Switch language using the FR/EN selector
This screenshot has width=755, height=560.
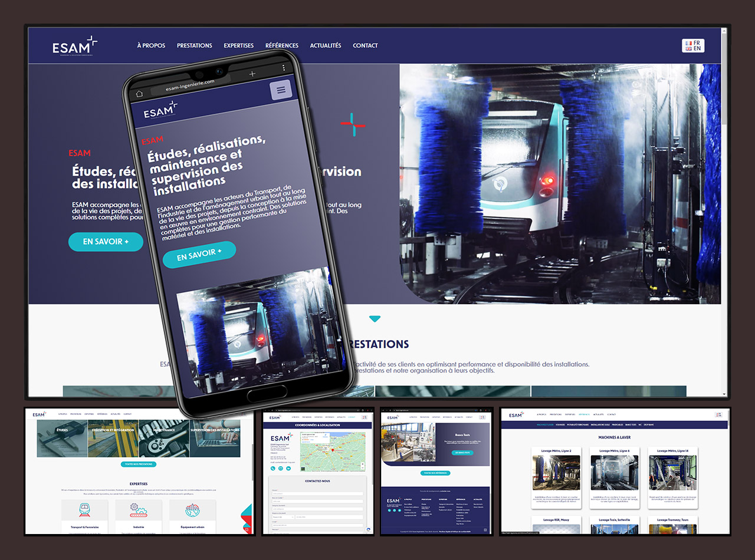coord(693,46)
